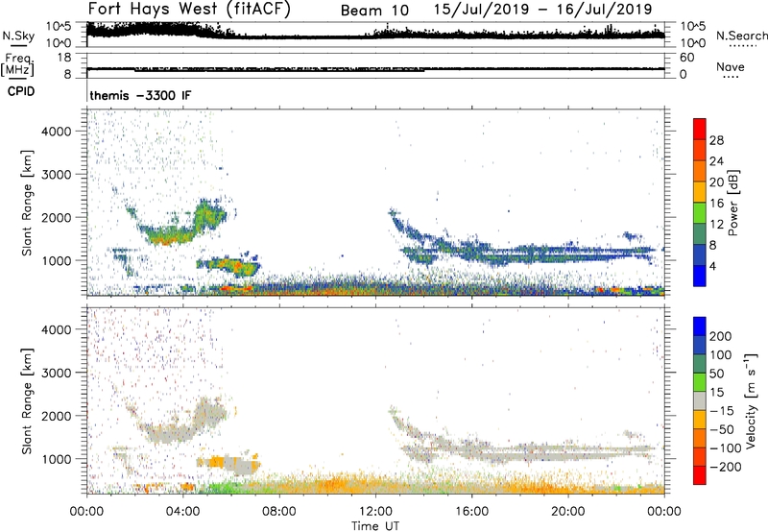Pick the yellow-orange 16–20 dB power swatch
Image resolution: width=768 pixels, height=532 pixels.
tap(700, 192)
